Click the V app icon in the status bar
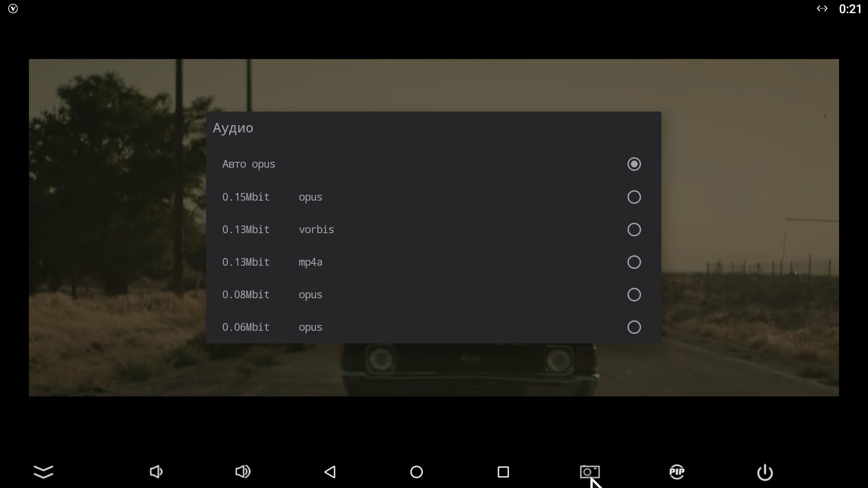Screen dimensions: 868x488 pyautogui.click(x=13, y=9)
